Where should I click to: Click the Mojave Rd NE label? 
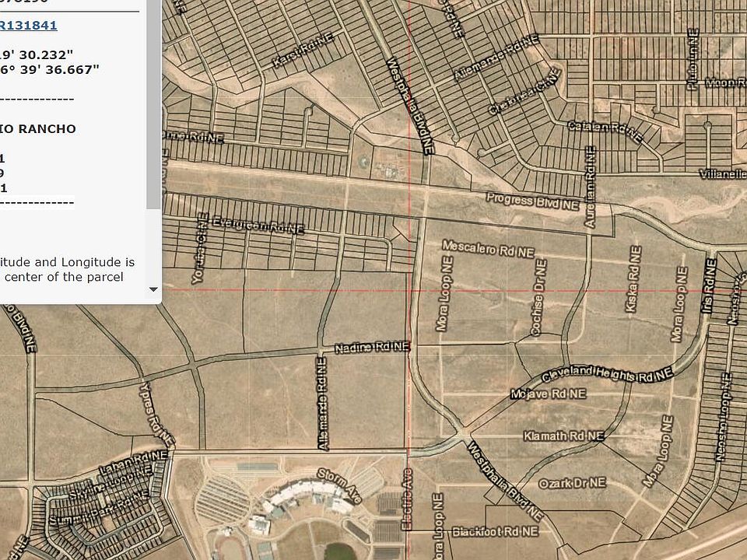[x=548, y=395]
